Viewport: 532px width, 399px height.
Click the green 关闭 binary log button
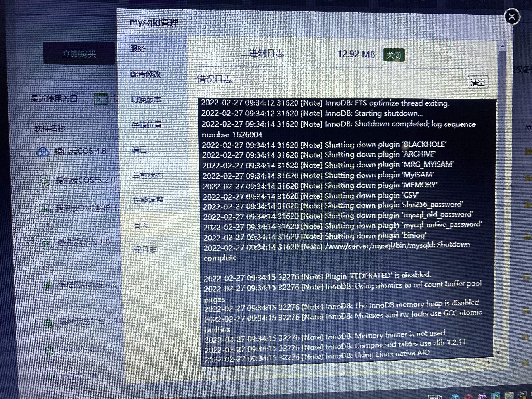[x=394, y=55]
